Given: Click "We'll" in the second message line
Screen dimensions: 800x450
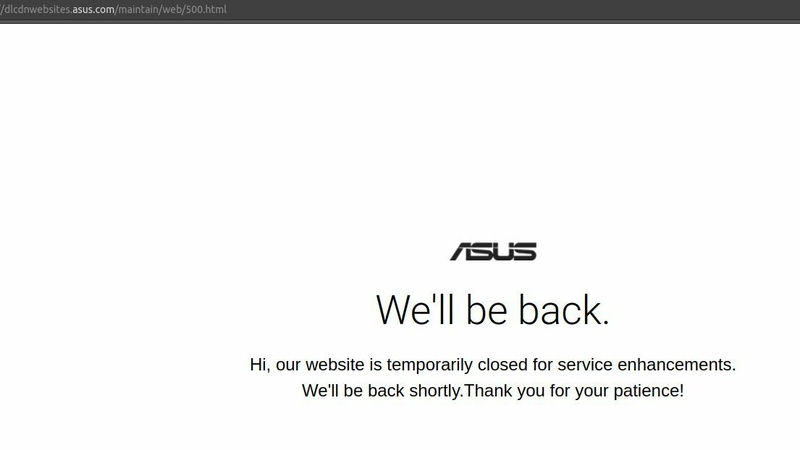Looking at the screenshot, I should [x=322, y=391].
